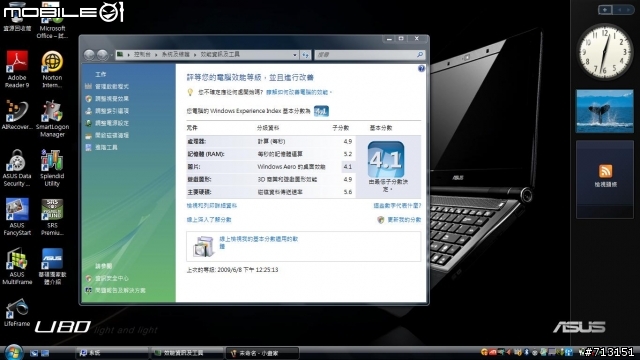Select the 3D gaming graphics row
This screenshot has width=640, height=360.
coord(270,179)
